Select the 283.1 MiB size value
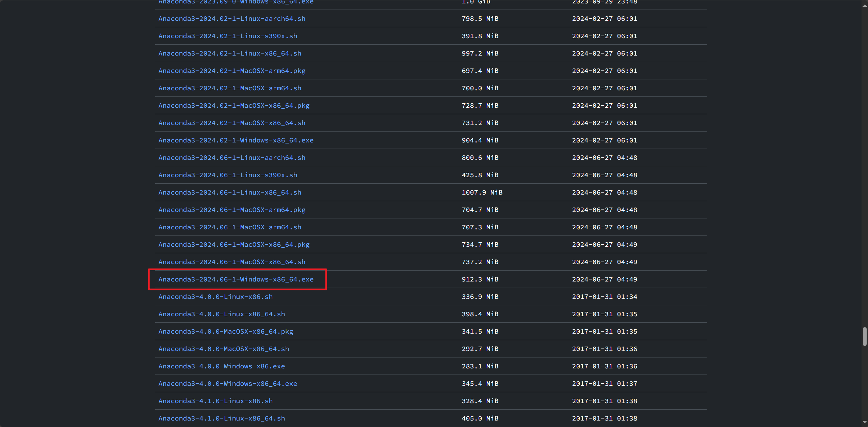Viewport: 868px width, 427px height. 480,366
